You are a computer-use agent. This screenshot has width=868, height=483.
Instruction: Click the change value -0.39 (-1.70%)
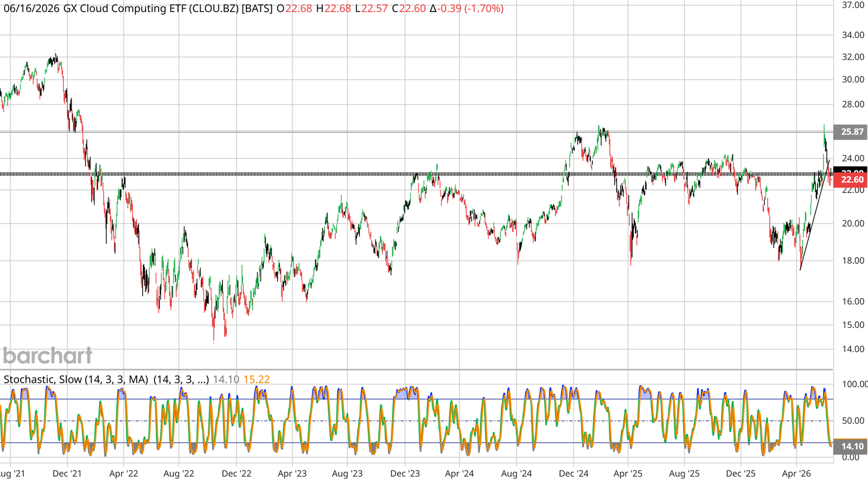pos(470,9)
